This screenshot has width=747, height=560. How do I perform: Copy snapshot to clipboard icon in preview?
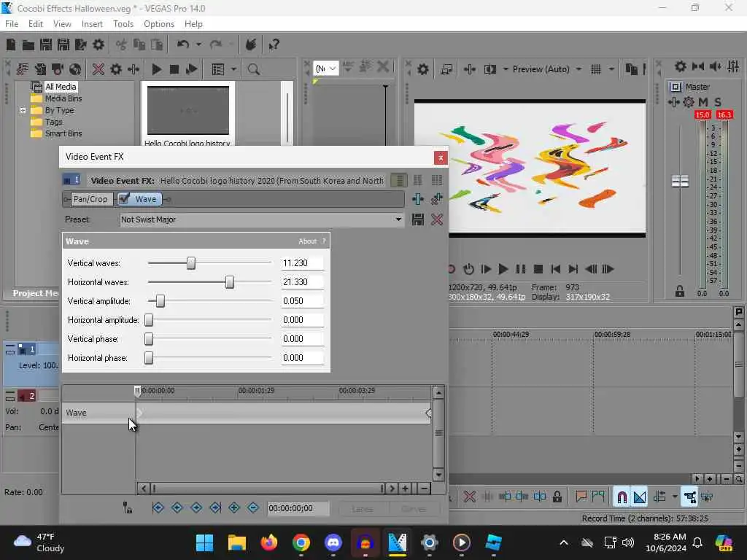(631, 69)
